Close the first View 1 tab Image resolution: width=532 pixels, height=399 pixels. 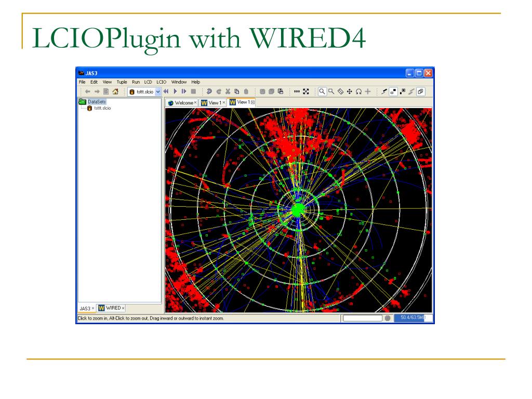223,102
